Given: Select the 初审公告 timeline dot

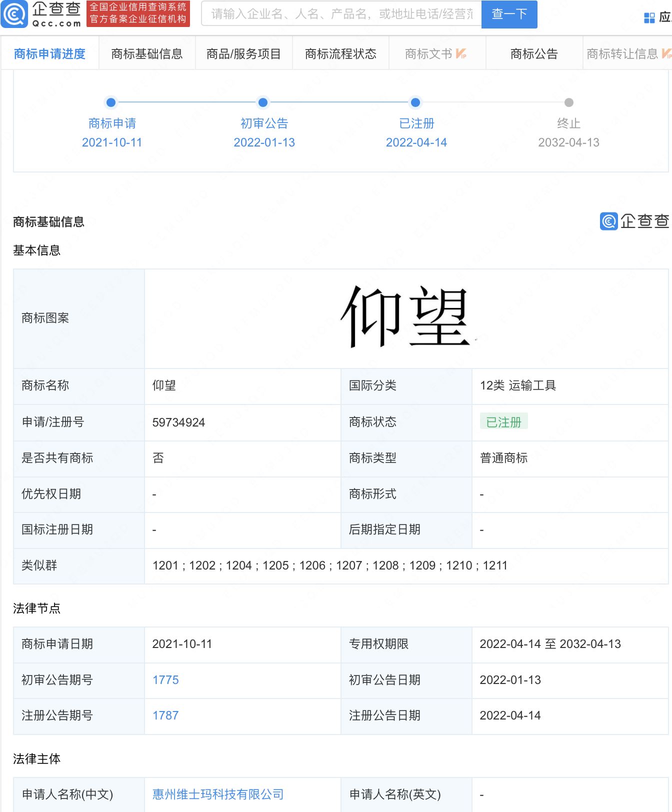Looking at the screenshot, I should tap(263, 102).
